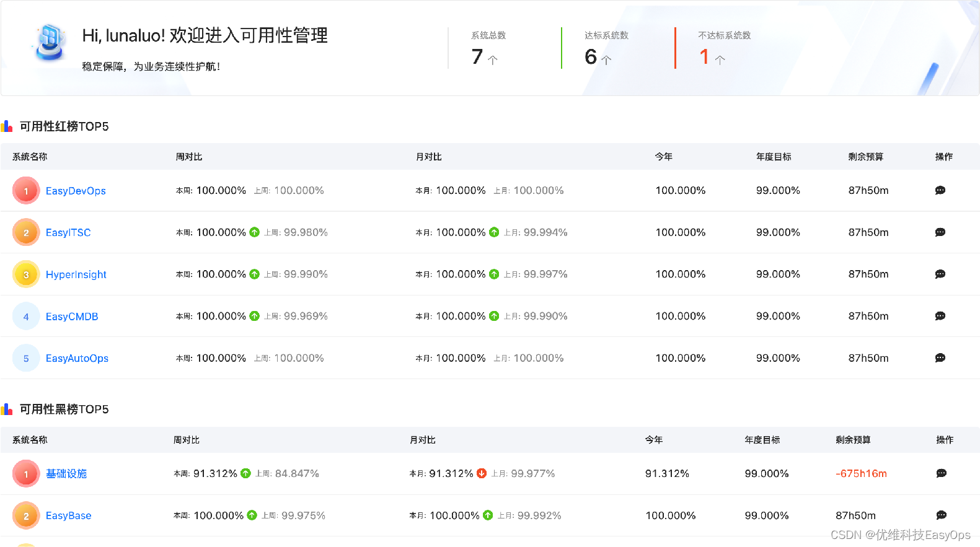
Task: Open the 基础设施 system link
Action: point(66,474)
